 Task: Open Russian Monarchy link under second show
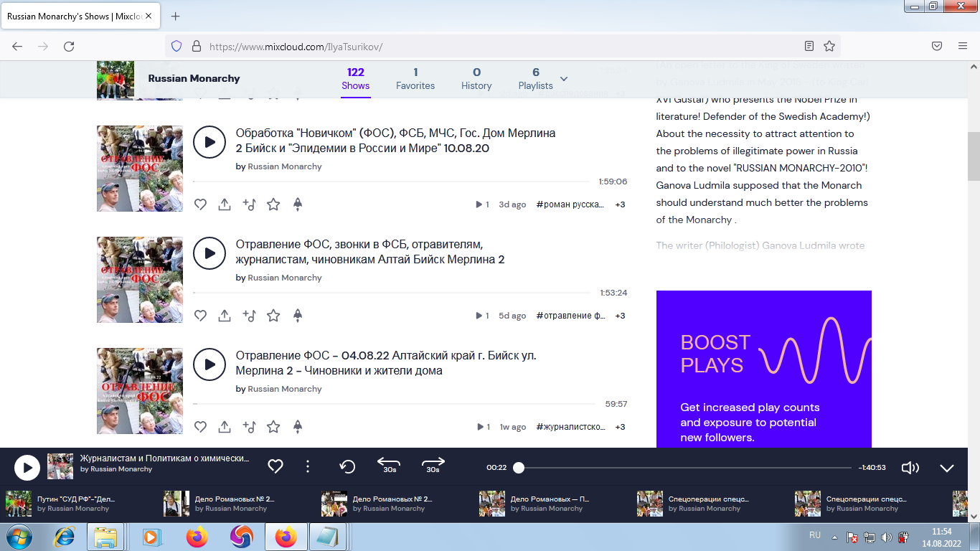click(x=285, y=278)
